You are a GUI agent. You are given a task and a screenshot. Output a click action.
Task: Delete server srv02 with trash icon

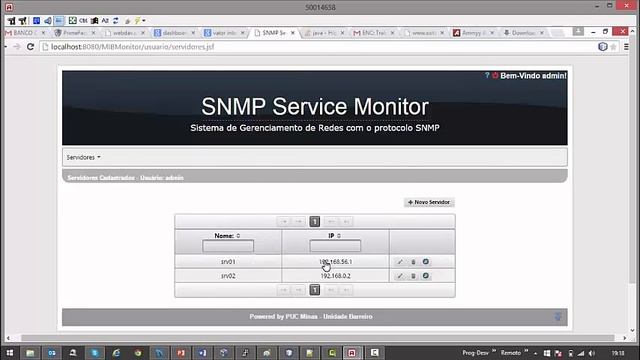click(413, 276)
